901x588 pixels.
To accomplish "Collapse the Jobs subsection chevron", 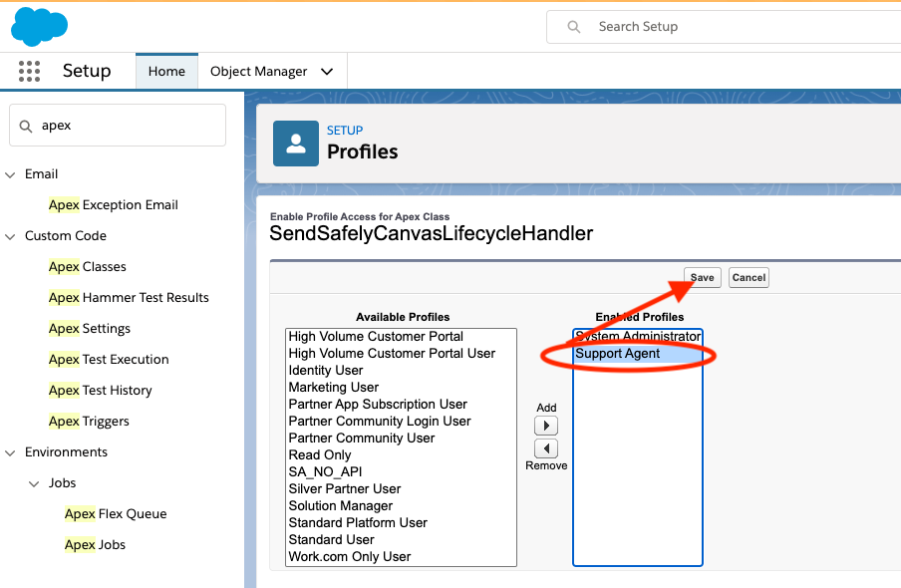I will tap(34, 484).
